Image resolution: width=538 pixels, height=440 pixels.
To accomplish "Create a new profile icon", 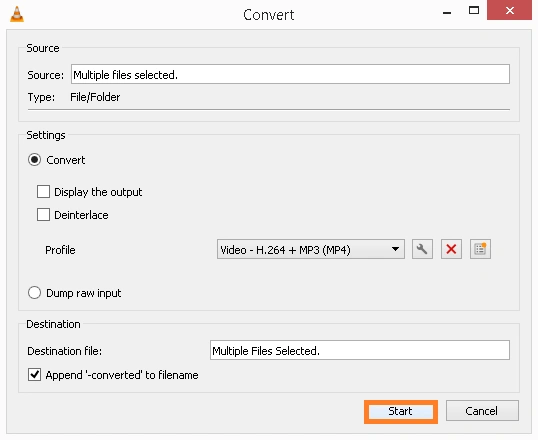I will (480, 249).
